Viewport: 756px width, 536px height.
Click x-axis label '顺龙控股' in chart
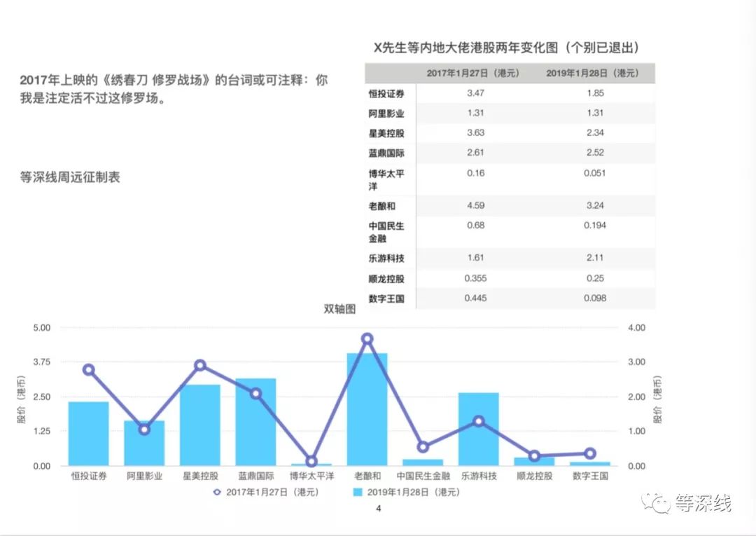pyautogui.click(x=534, y=476)
